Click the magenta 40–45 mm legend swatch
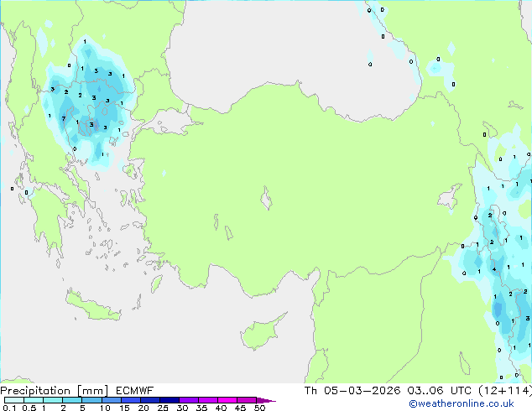532x411 pixels. click(227, 400)
